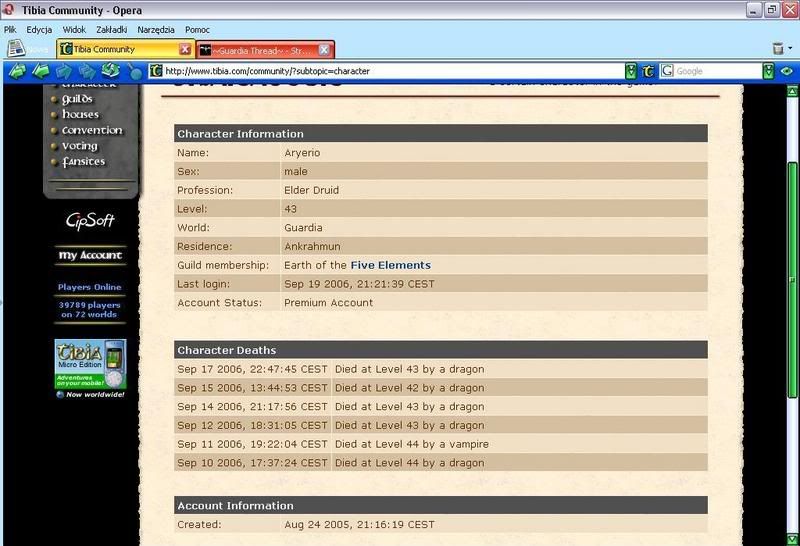The width and height of the screenshot is (800, 546).
Task: Open the Zakładki menu
Action: pyautogui.click(x=111, y=30)
